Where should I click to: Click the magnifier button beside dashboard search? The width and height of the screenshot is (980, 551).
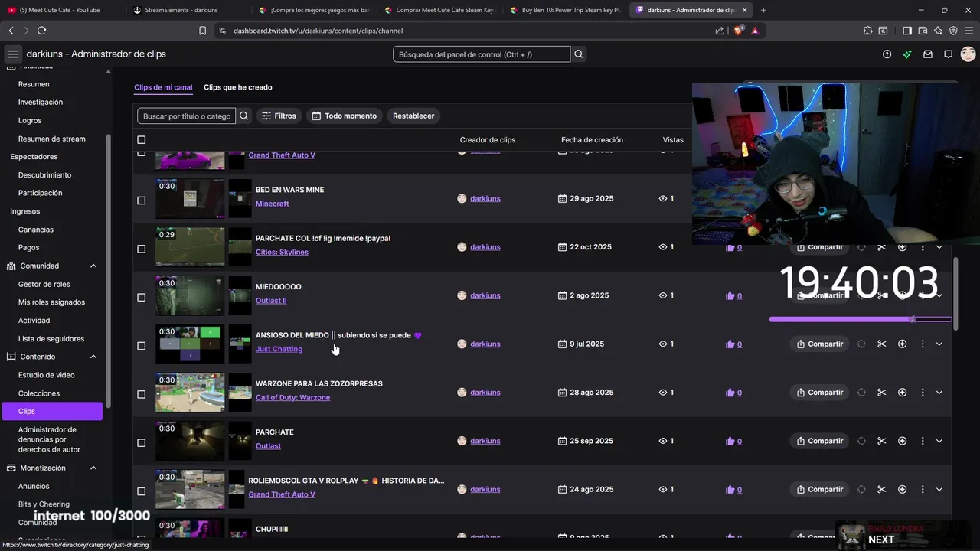pyautogui.click(x=579, y=54)
